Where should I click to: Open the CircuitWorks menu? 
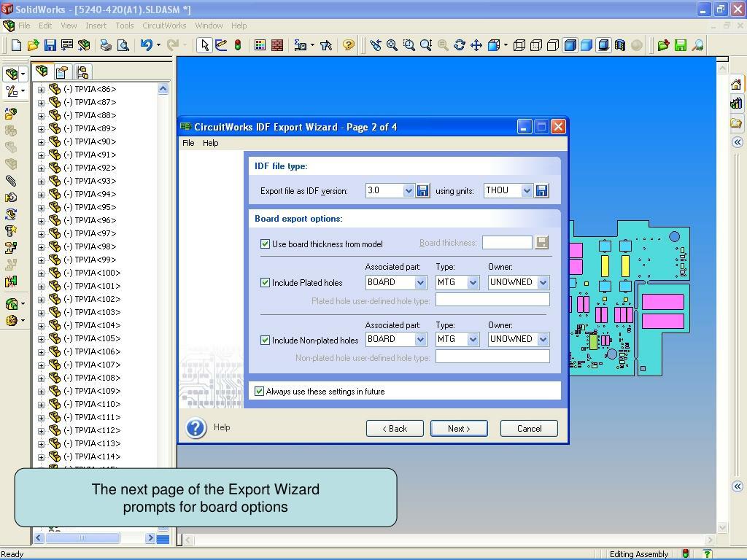pyautogui.click(x=164, y=26)
